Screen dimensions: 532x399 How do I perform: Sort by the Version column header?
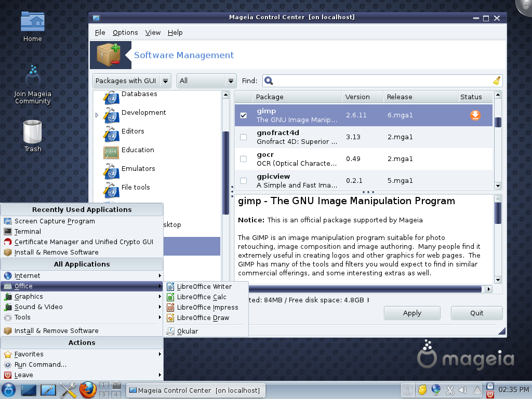coord(362,97)
